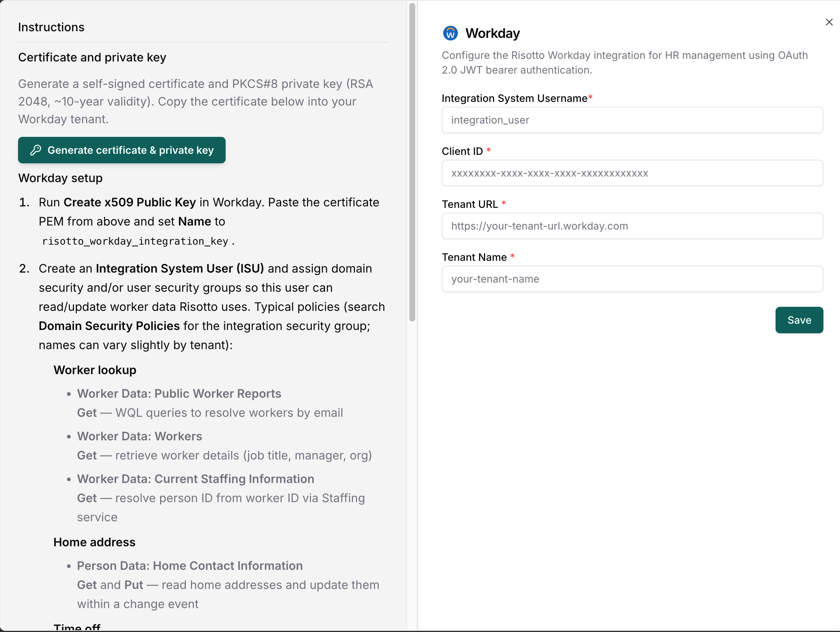Close the Workday configuration panel
840x632 pixels.
[829, 22]
